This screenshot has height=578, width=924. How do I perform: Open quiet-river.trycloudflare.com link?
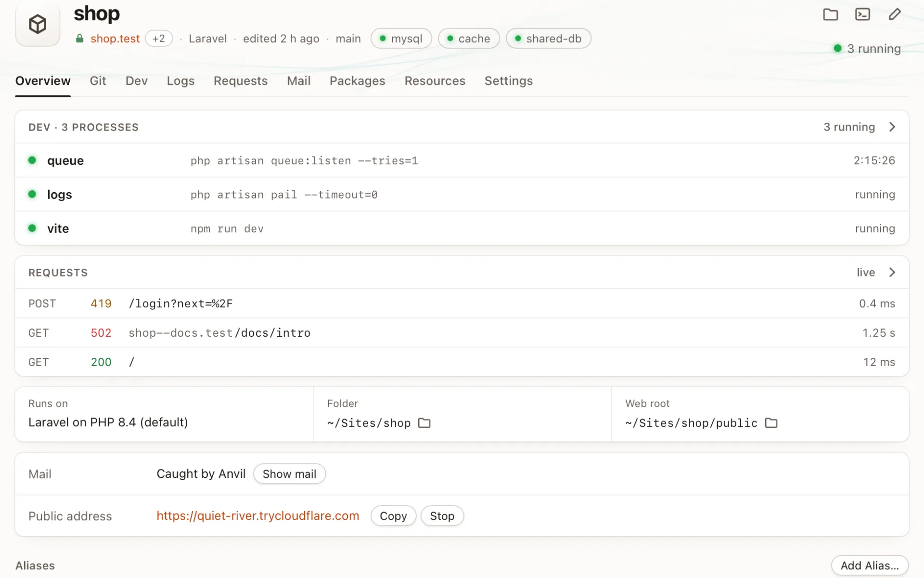pyautogui.click(x=258, y=516)
